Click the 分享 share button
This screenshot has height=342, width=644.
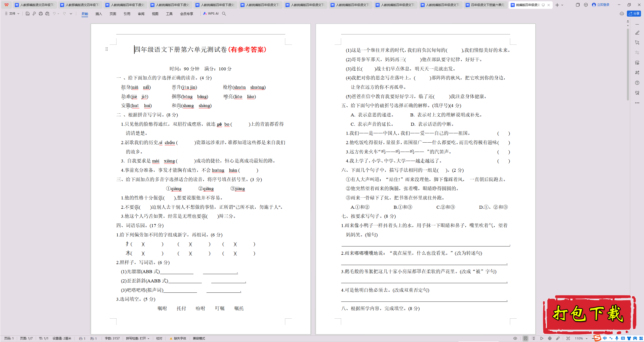(x=634, y=14)
